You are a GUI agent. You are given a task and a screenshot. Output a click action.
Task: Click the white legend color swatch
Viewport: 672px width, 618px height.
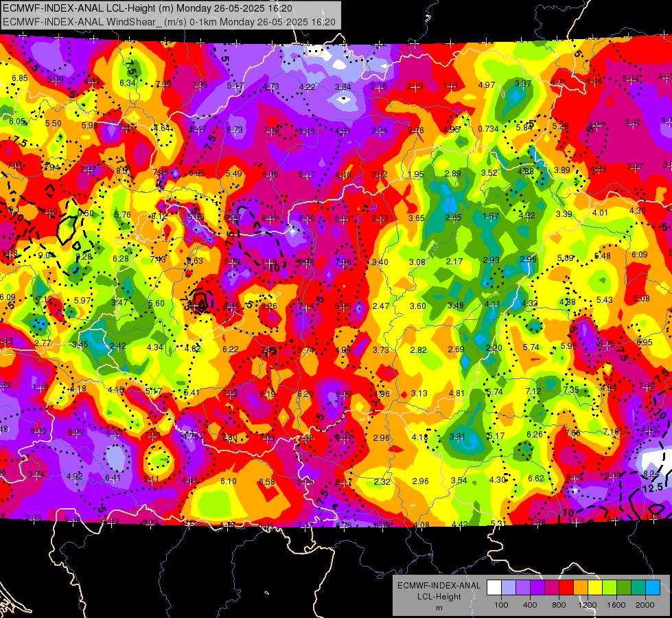(494, 587)
